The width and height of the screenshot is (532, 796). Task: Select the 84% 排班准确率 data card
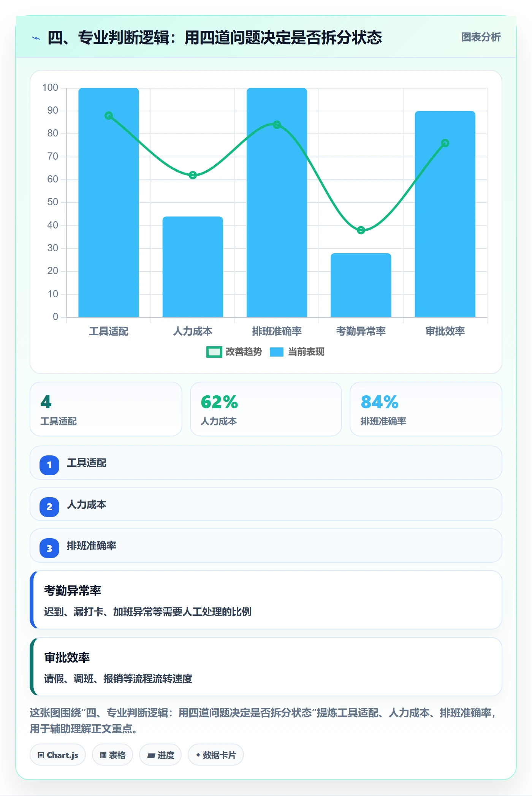pos(426,409)
